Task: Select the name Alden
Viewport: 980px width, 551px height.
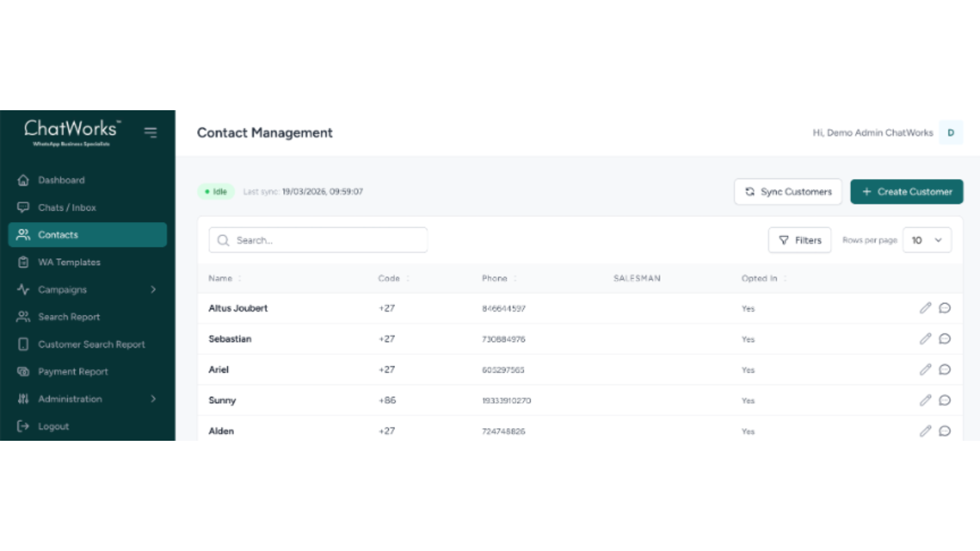Action: coord(221,431)
